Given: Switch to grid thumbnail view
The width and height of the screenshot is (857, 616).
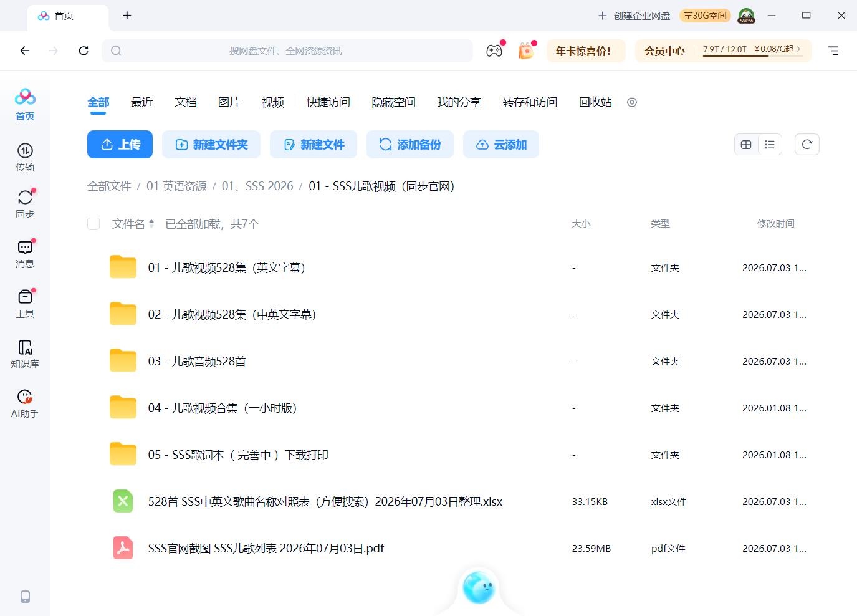Looking at the screenshot, I should (746, 145).
